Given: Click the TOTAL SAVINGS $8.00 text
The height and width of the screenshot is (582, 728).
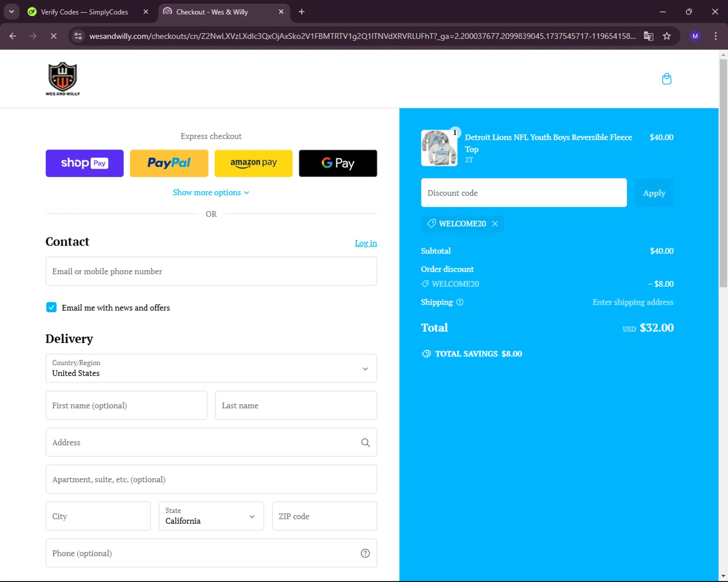Looking at the screenshot, I should pos(479,354).
